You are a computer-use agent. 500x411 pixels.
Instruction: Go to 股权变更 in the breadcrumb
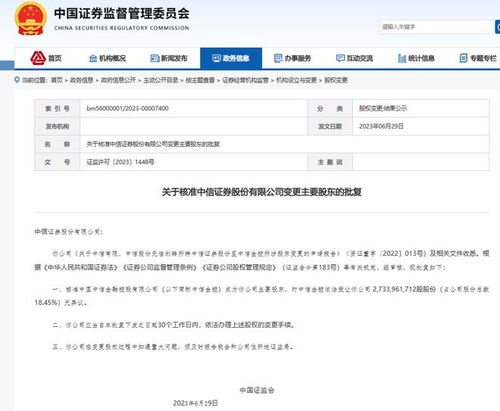336,80
